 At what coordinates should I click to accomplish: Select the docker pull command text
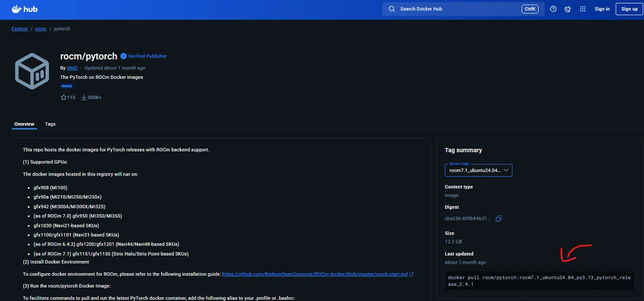click(539, 281)
